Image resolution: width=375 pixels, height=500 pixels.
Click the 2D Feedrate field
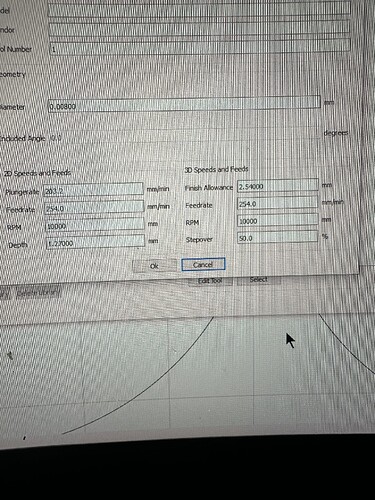pos(94,207)
